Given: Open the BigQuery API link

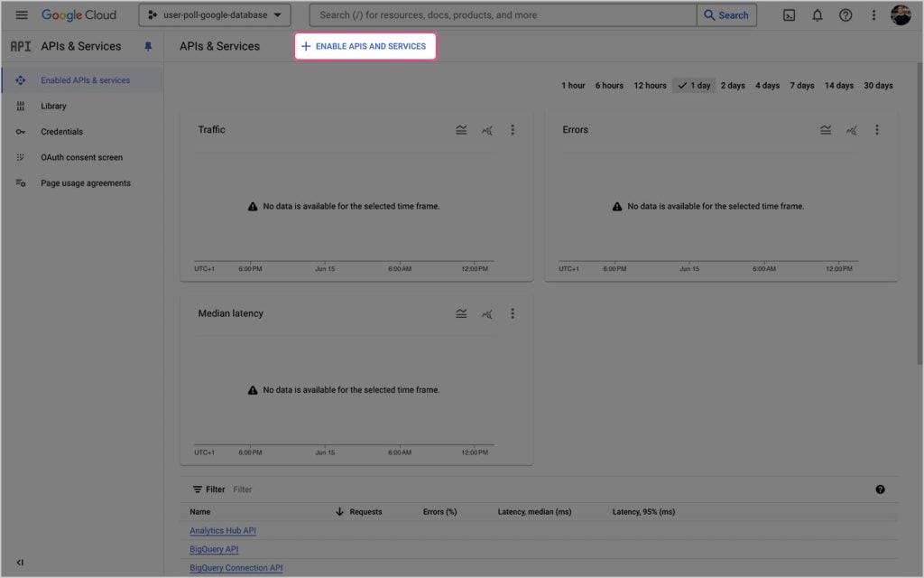Looking at the screenshot, I should point(214,549).
